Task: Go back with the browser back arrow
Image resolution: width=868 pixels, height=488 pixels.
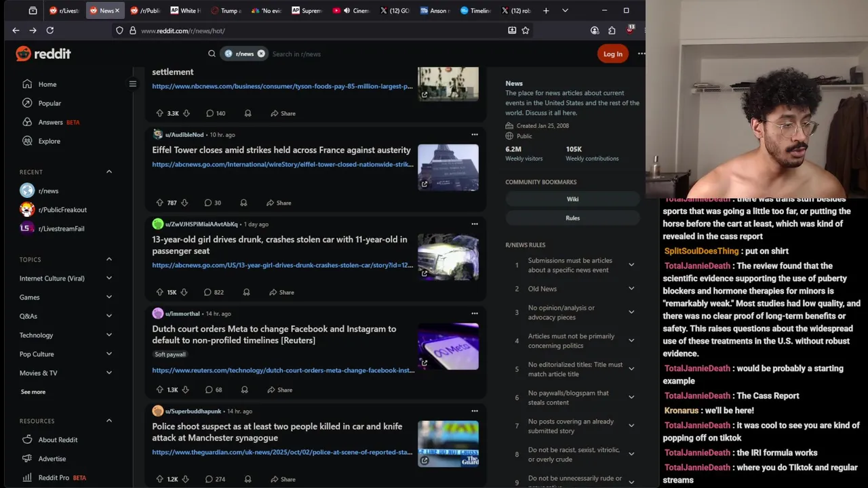Action: [16, 30]
